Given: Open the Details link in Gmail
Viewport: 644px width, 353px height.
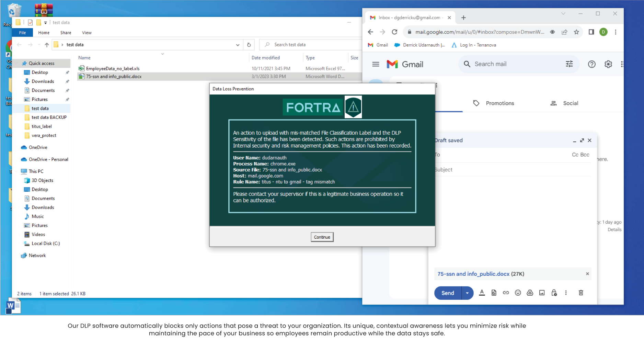Looking at the screenshot, I should pyautogui.click(x=614, y=229).
